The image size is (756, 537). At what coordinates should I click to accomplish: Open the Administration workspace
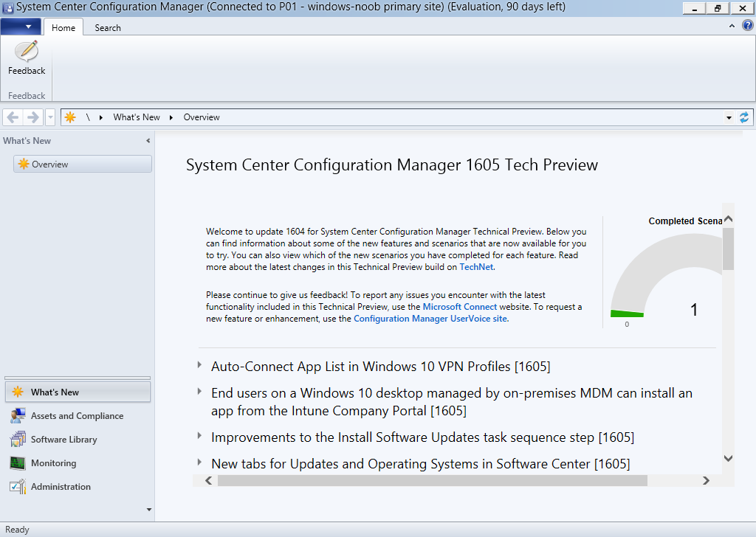[78, 486]
